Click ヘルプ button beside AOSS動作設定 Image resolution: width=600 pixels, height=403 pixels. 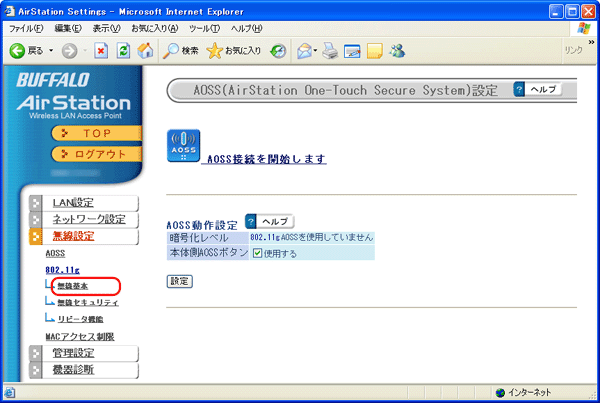(x=269, y=220)
